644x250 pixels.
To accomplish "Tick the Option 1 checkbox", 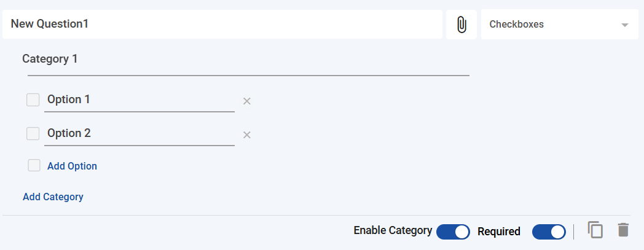I will pyautogui.click(x=33, y=100).
